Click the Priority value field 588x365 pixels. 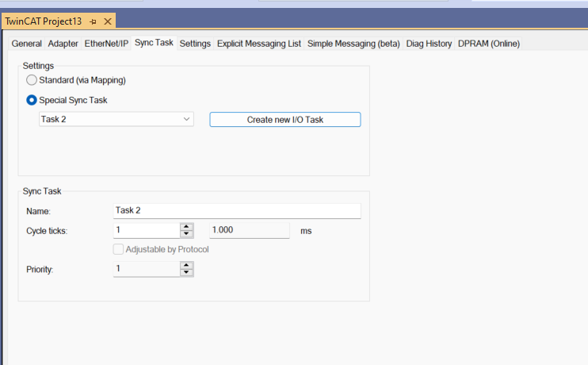pos(147,269)
